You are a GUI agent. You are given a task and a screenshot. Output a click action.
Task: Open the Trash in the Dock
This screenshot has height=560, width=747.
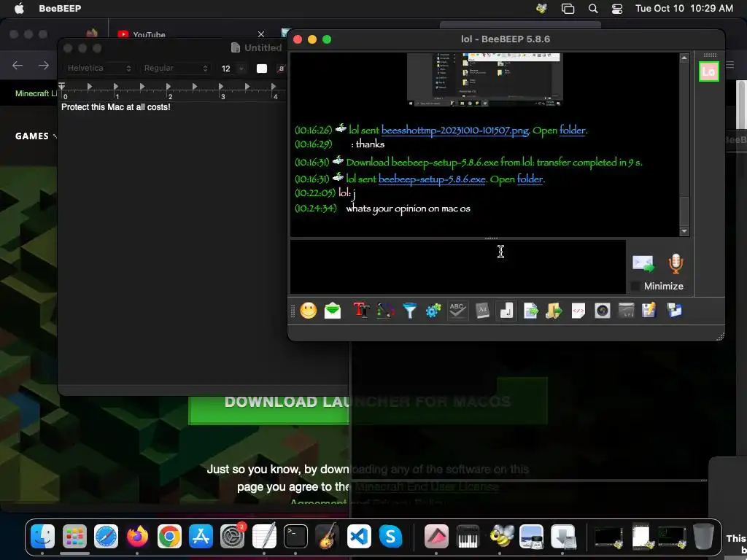[703, 537]
